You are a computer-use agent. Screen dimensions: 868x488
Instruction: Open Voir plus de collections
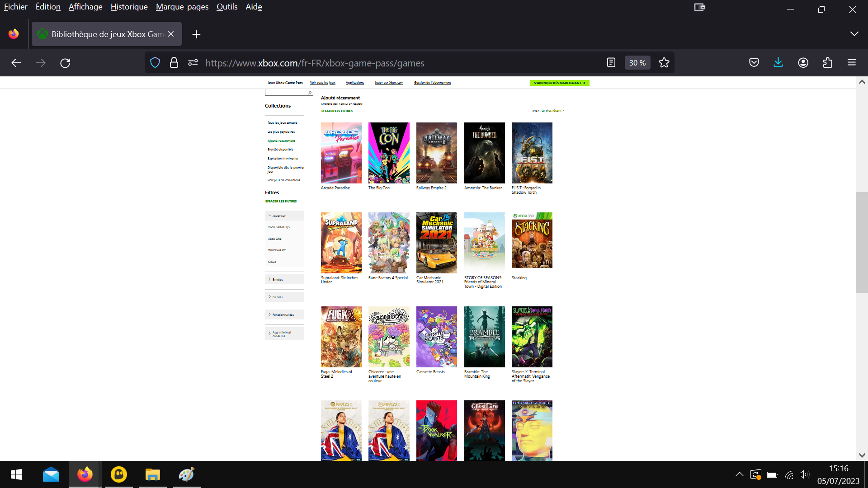click(283, 180)
